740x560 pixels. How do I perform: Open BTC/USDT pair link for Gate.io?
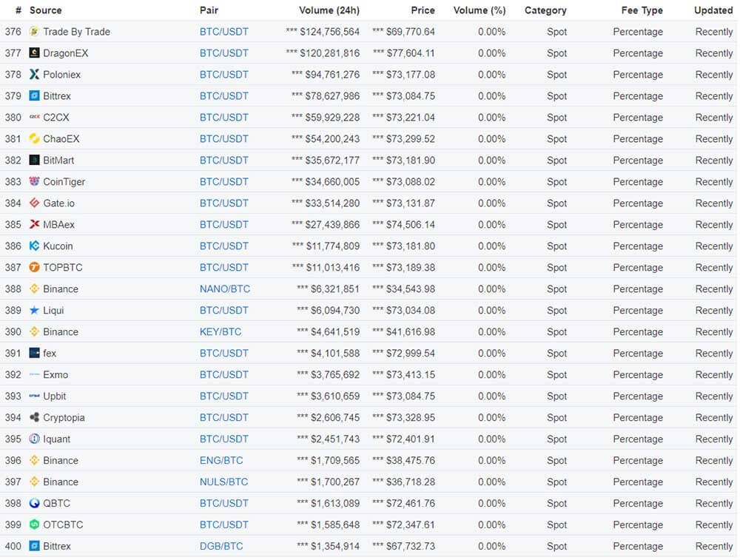pos(223,203)
